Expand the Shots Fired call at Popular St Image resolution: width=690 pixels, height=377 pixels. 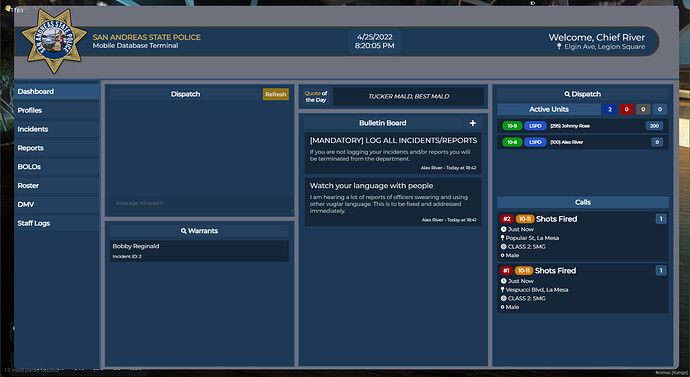(x=583, y=237)
